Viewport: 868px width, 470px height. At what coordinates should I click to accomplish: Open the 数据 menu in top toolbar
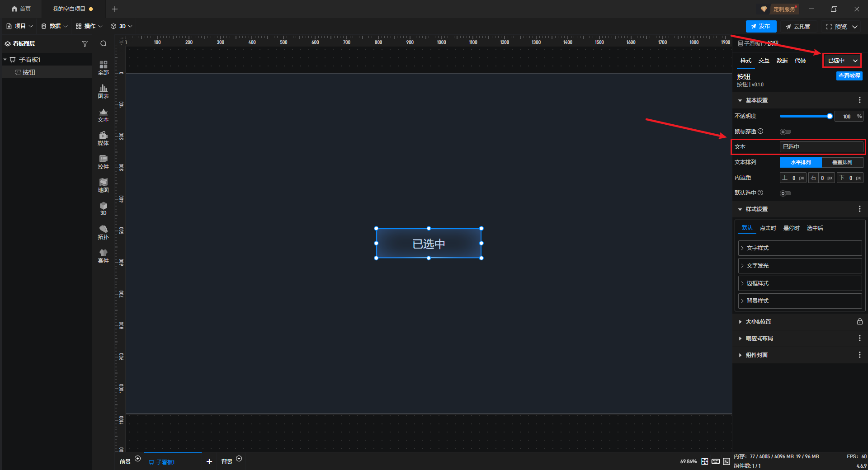point(54,26)
